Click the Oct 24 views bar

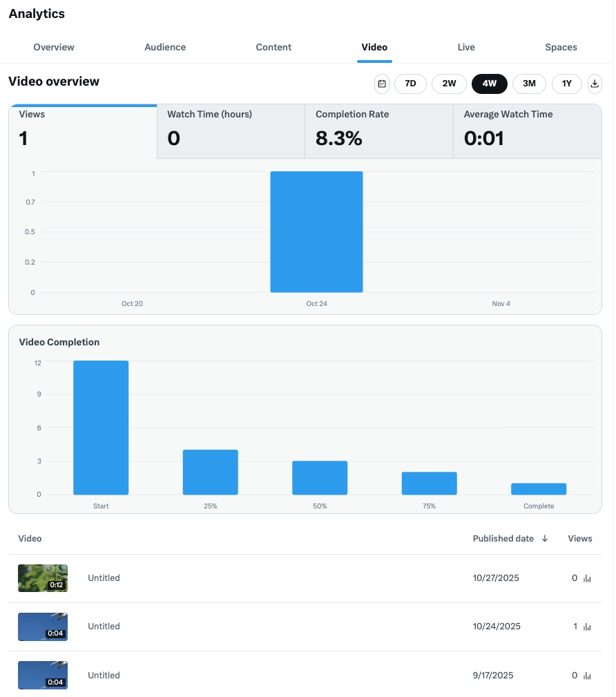coord(316,231)
